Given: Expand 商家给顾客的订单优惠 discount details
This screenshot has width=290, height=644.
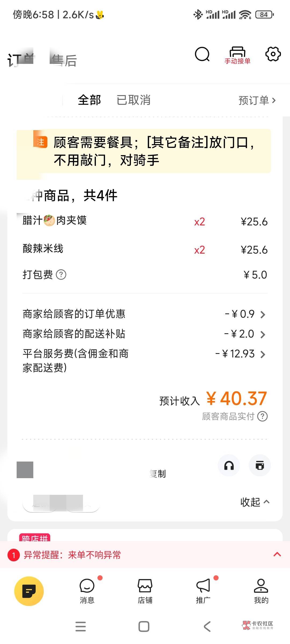Looking at the screenshot, I should pos(263,314).
